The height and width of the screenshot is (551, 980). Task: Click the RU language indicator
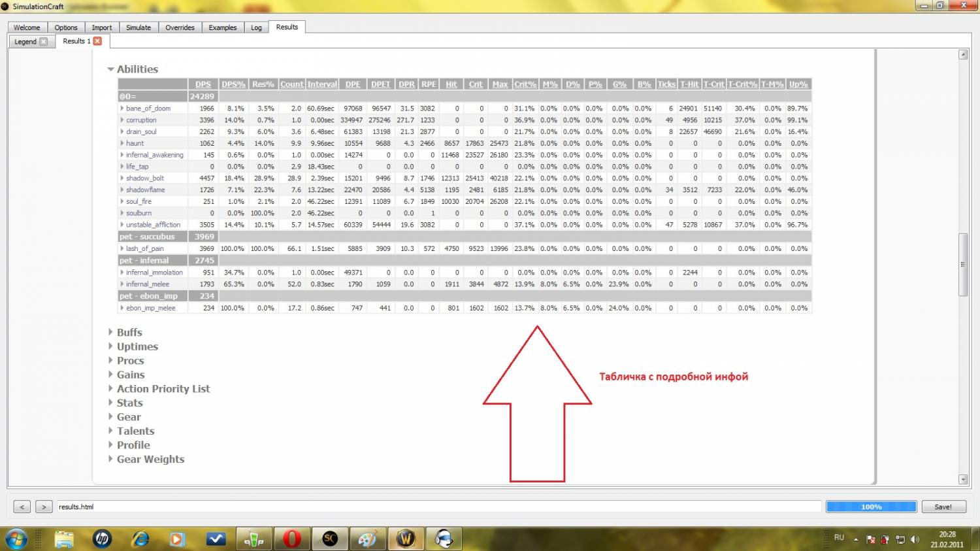(x=839, y=538)
